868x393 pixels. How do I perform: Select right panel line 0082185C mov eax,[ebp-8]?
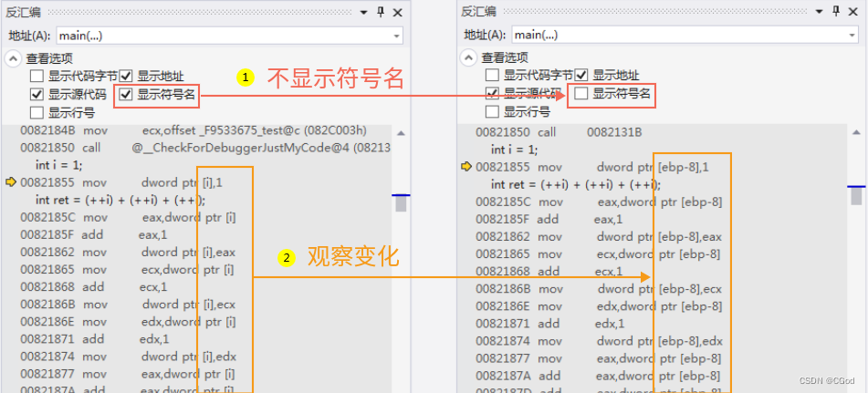tap(599, 202)
